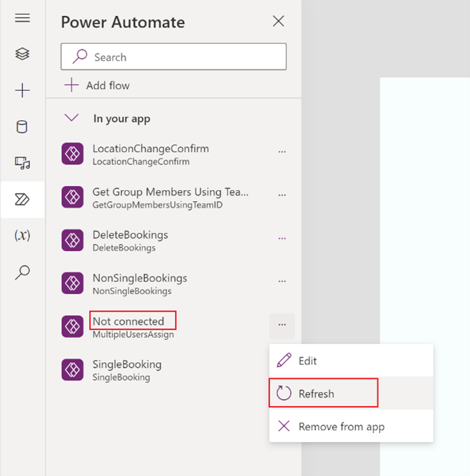Open more options for DeleteBookings flow
Screen dimensions: 470x476
click(x=281, y=238)
